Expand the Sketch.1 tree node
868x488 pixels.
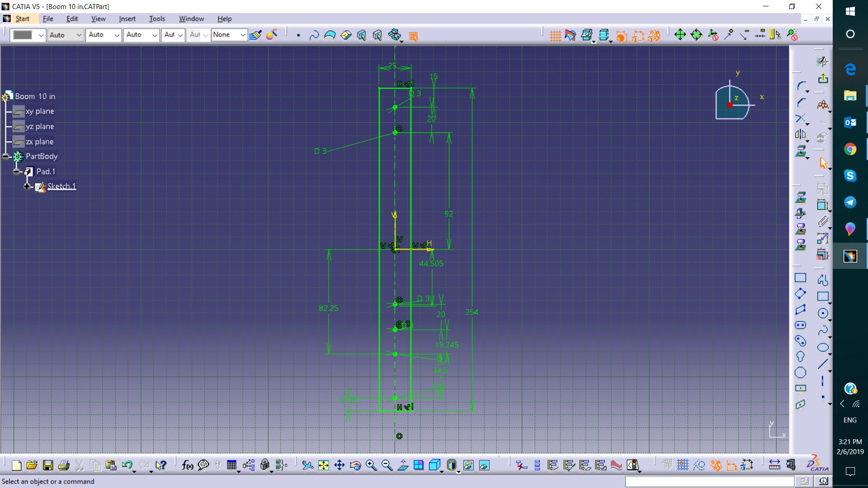click(27, 186)
